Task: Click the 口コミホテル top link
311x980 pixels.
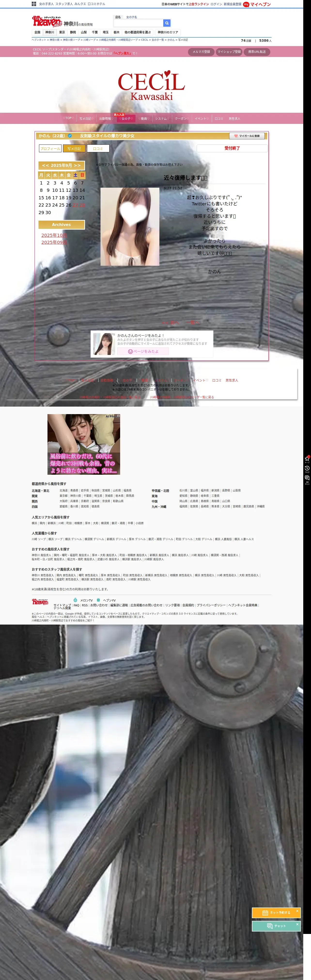Action: [97, 4]
